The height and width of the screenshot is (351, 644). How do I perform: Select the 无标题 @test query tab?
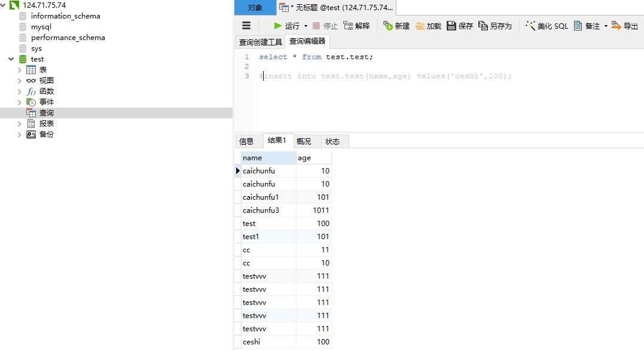pyautogui.click(x=337, y=7)
